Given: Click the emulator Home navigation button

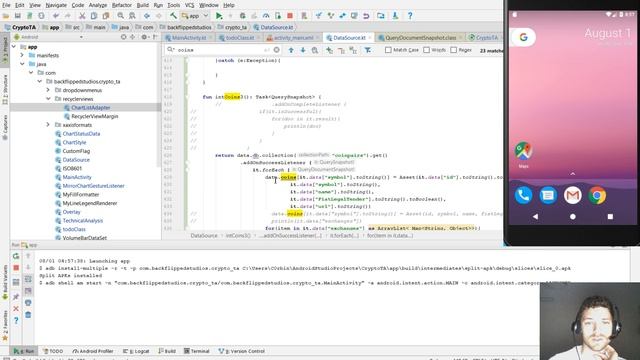Looking at the screenshot, I should (x=573, y=217).
